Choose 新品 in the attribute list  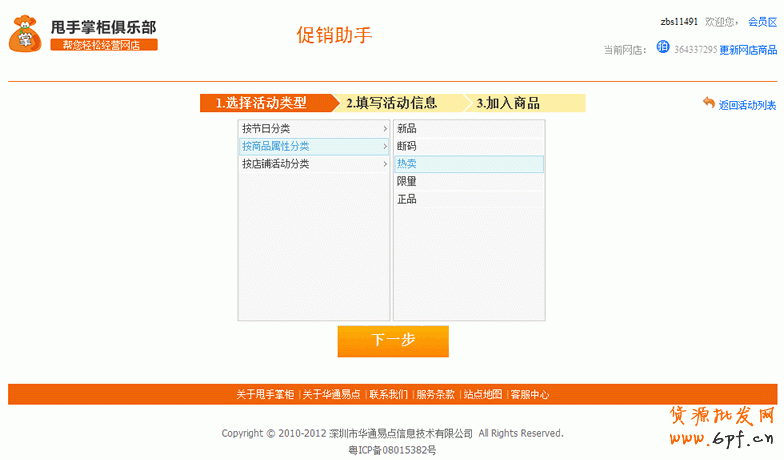(x=407, y=129)
